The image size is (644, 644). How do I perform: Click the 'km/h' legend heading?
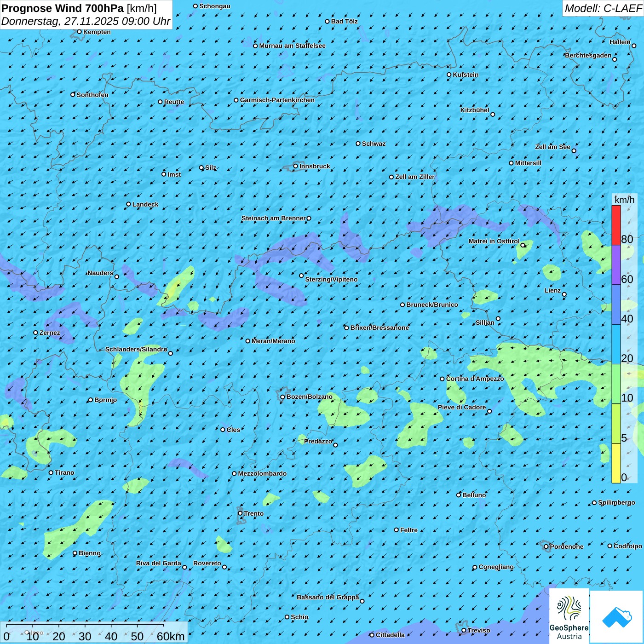[624, 200]
